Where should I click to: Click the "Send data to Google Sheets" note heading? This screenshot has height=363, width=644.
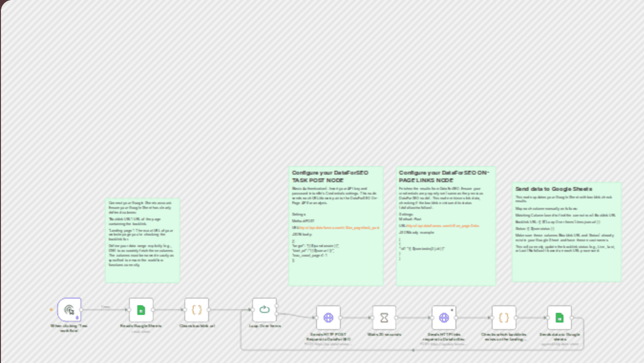pyautogui.click(x=554, y=189)
